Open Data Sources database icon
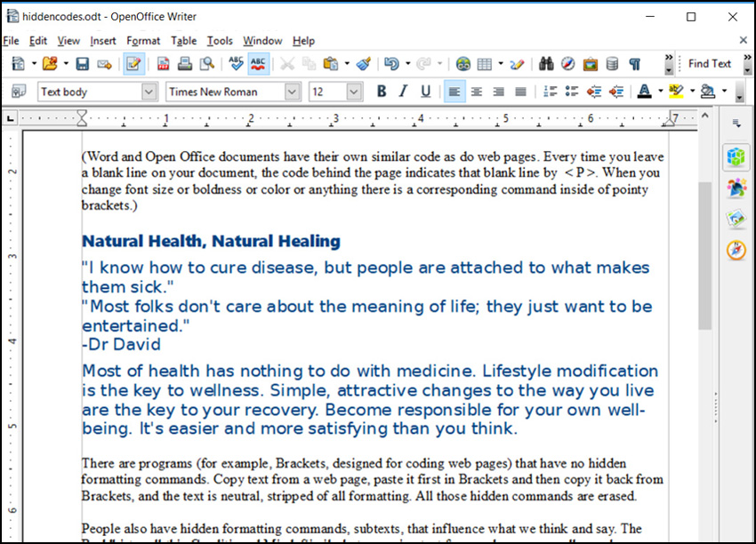This screenshot has height=544, width=756. [x=612, y=64]
